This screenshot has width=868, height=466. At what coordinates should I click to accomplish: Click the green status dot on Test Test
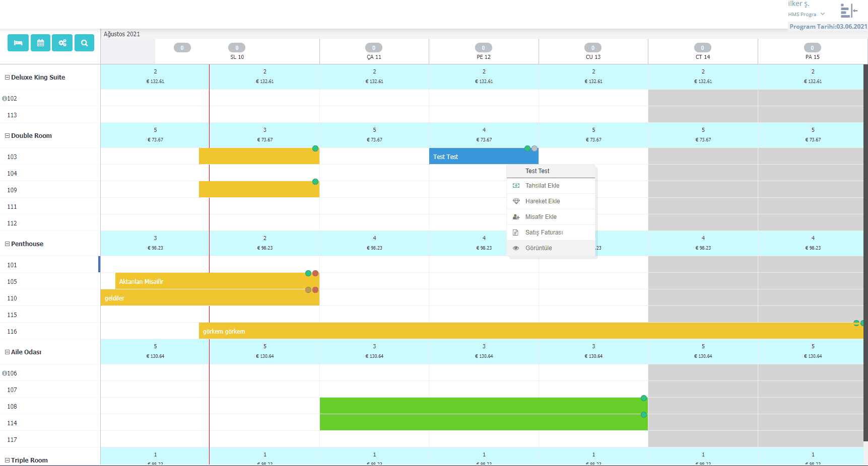coord(527,148)
